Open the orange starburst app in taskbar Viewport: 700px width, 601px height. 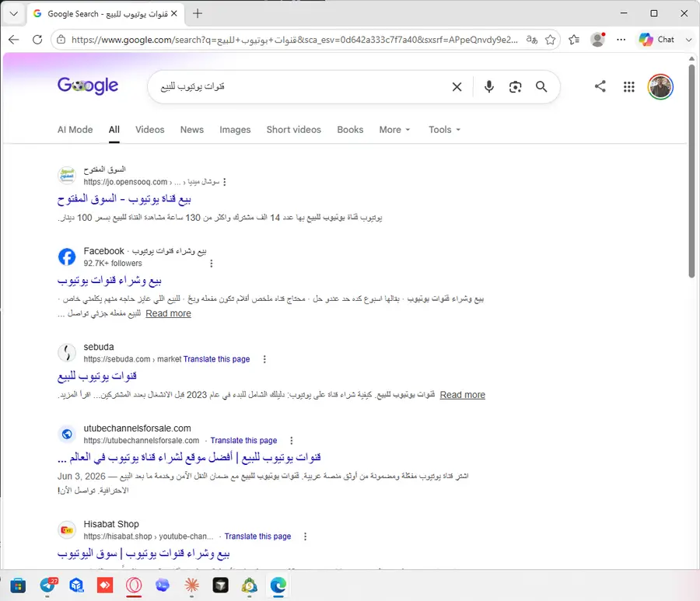click(191, 585)
